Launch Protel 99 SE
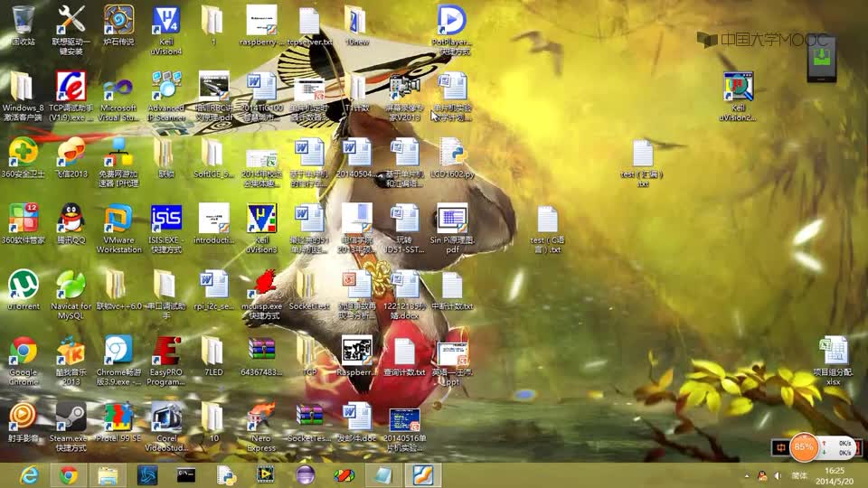Screen dimensions: 868x488 tap(118, 422)
